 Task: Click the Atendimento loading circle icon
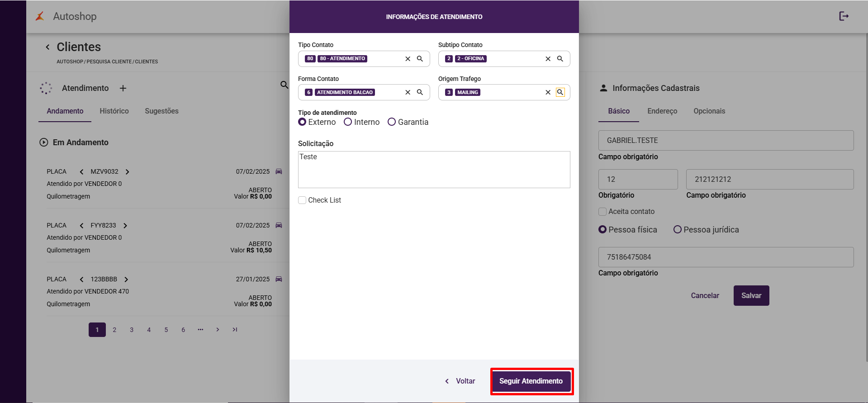[46, 88]
